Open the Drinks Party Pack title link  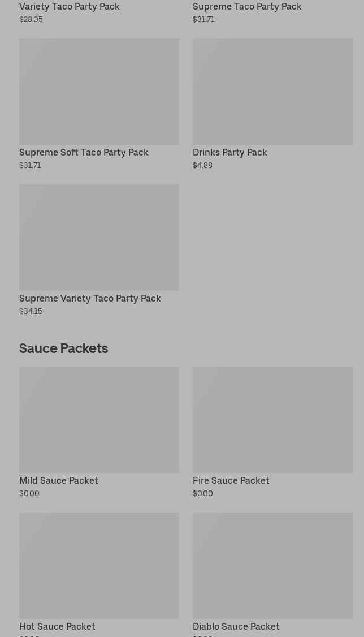click(x=229, y=153)
